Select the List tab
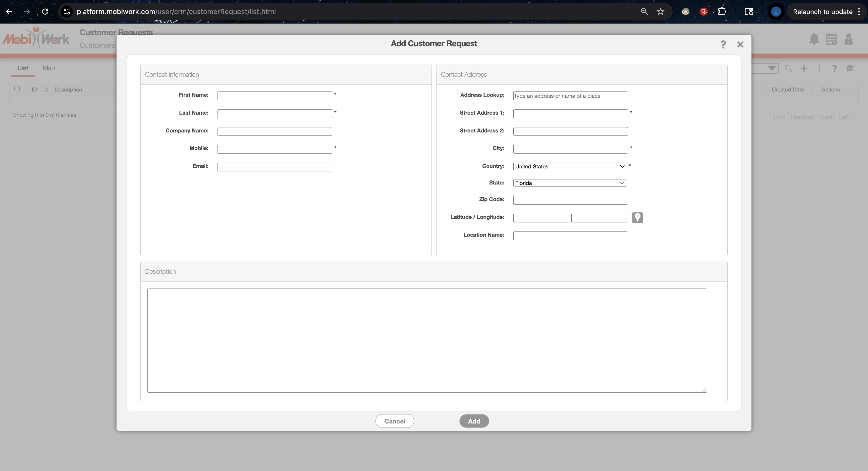This screenshot has height=471, width=868. click(x=23, y=68)
